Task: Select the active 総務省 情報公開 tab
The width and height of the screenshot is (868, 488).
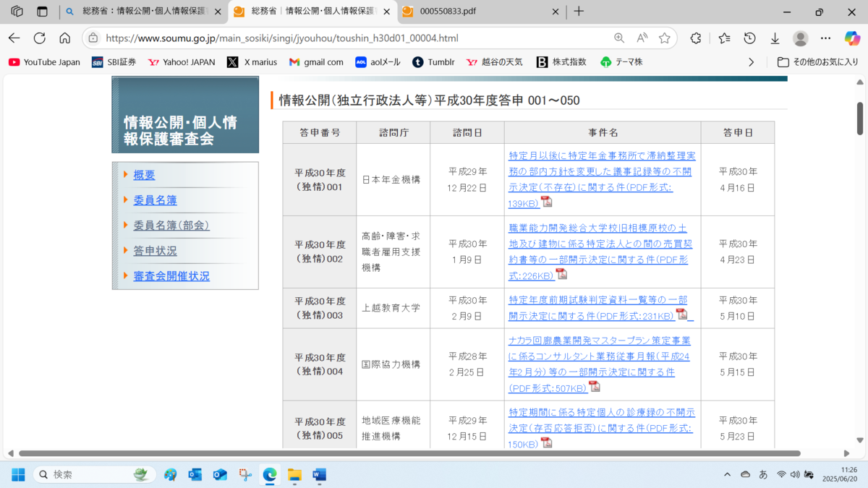Action: pos(312,12)
